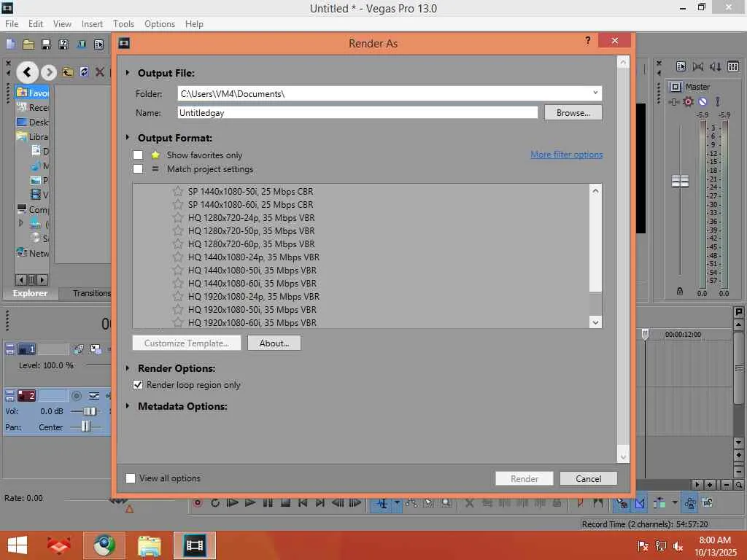Screen dimensions: 747x560
Task: Collapse the Output Format section
Action: [127, 138]
